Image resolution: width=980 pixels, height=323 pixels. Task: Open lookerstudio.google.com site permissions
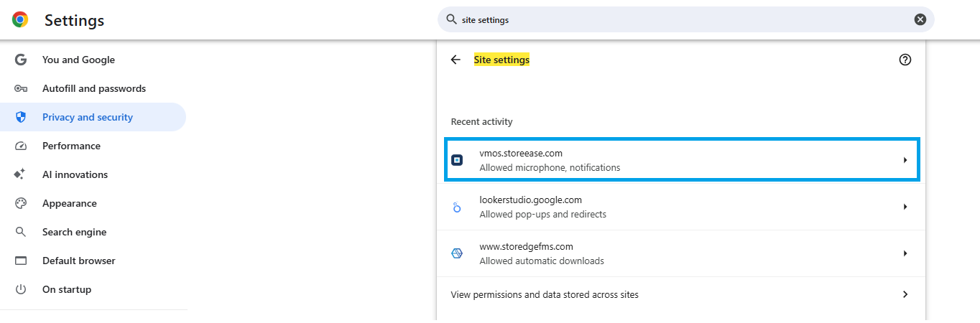coord(681,207)
